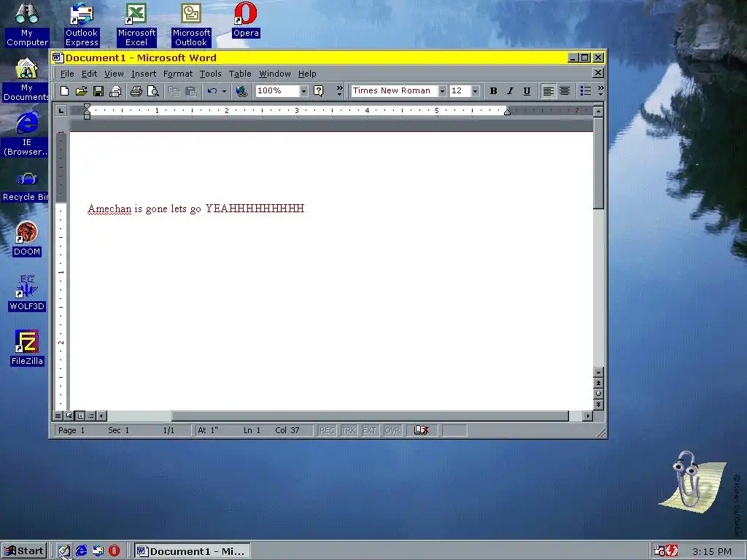Image resolution: width=747 pixels, height=560 pixels.
Task: Click the Clippy Office Assistant
Action: [686, 479]
